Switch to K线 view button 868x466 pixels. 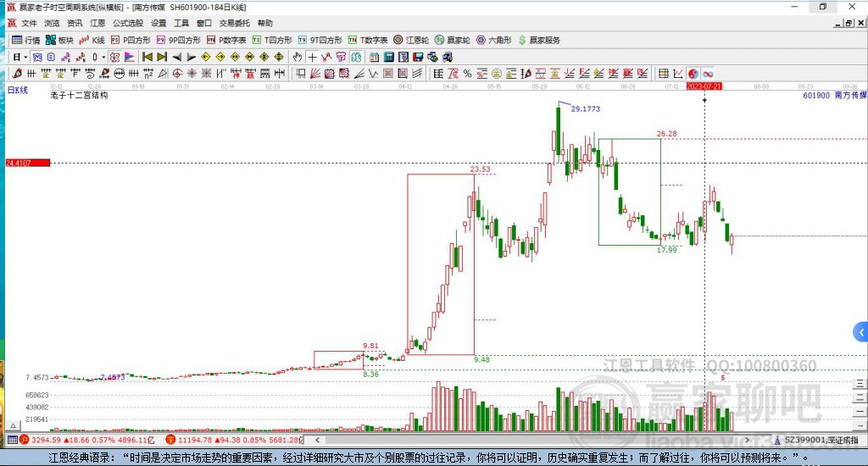tap(92, 40)
